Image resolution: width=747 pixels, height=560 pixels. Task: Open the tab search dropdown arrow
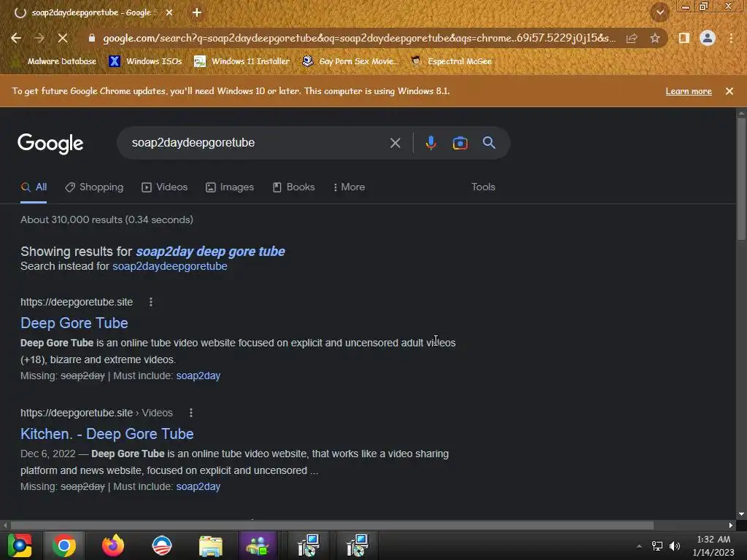[659, 13]
